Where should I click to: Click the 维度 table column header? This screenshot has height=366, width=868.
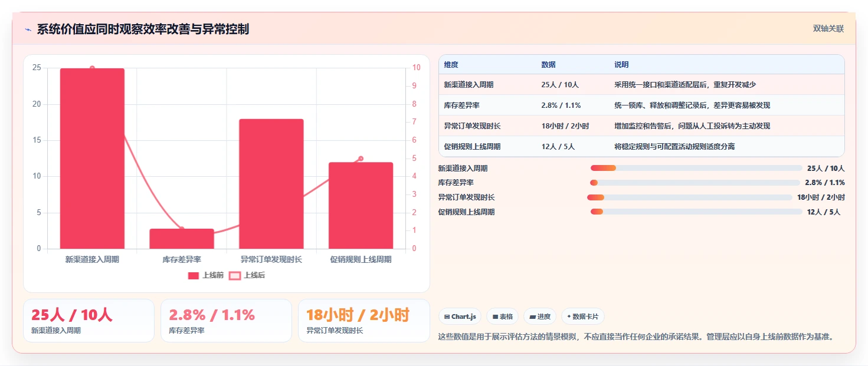(451, 64)
